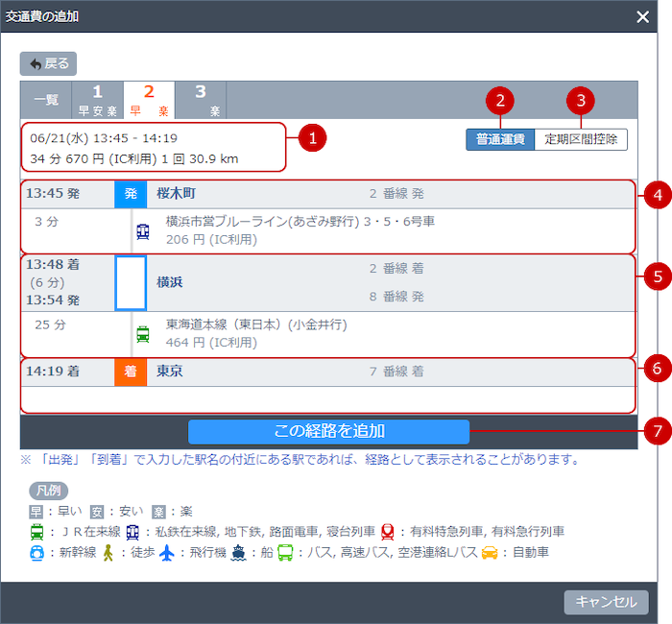Screen dimensions: 672x624
Task: Click the 船 ship legend icon
Action: click(x=239, y=552)
